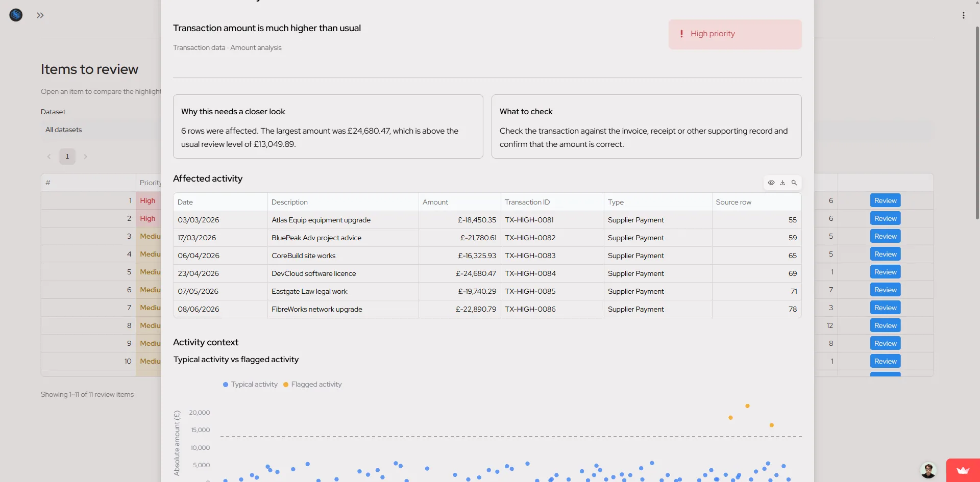Show the table view eye icon
The image size is (980, 482).
[771, 183]
